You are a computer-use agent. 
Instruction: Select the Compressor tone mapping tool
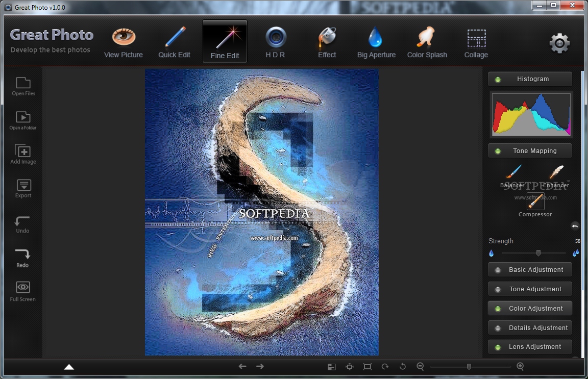tap(535, 205)
